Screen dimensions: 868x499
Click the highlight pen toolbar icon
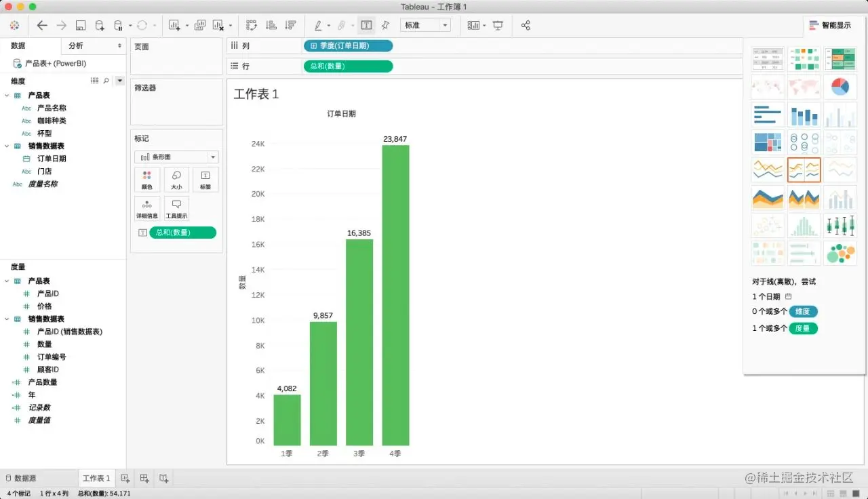[318, 25]
